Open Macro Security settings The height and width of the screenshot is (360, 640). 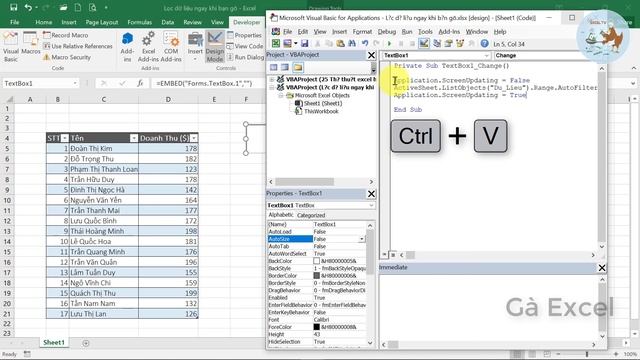click(67, 57)
